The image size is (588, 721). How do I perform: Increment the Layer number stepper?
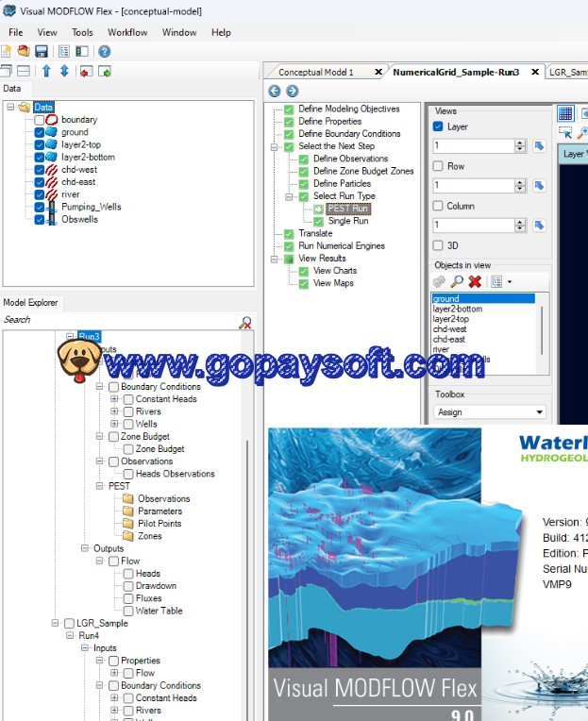coord(520,143)
